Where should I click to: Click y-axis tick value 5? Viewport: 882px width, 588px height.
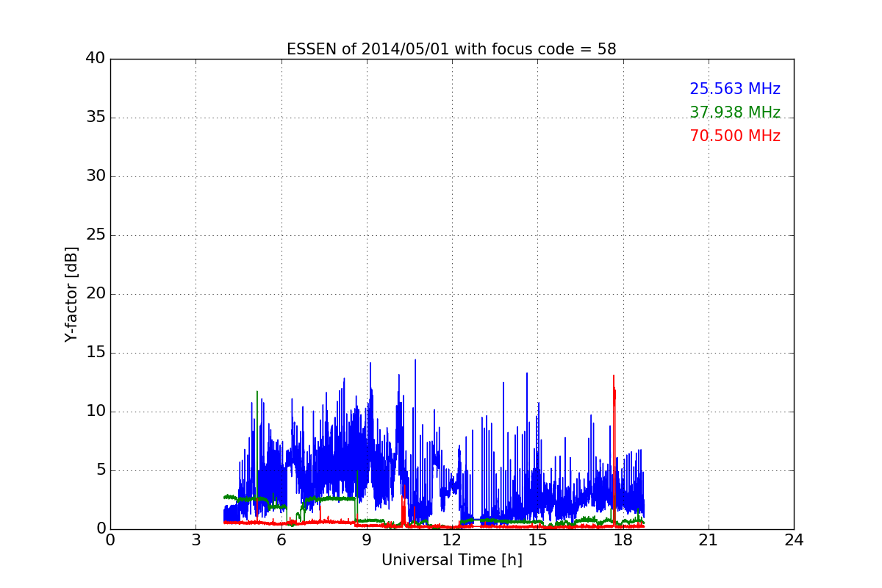coord(100,470)
